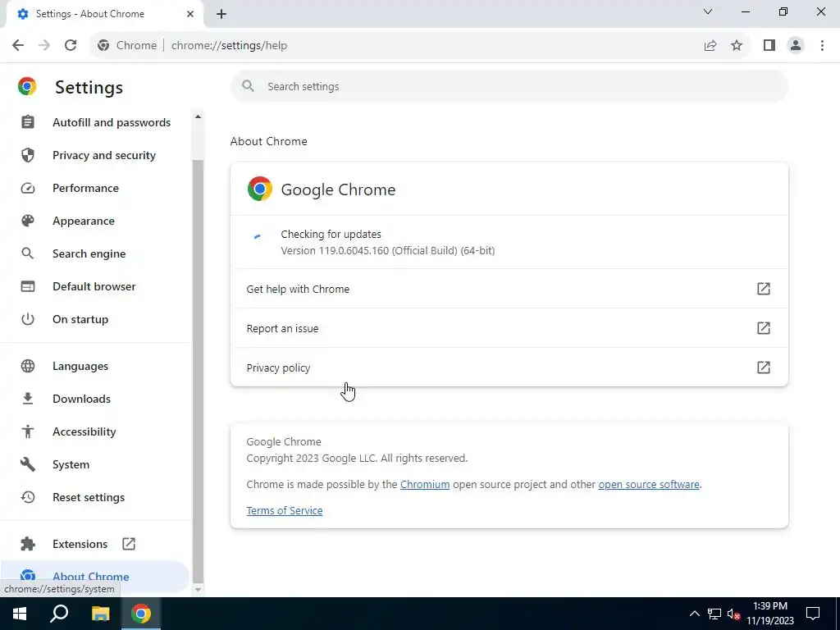840x630 pixels.
Task: Click the Autofill and passwords icon
Action: [x=27, y=122]
